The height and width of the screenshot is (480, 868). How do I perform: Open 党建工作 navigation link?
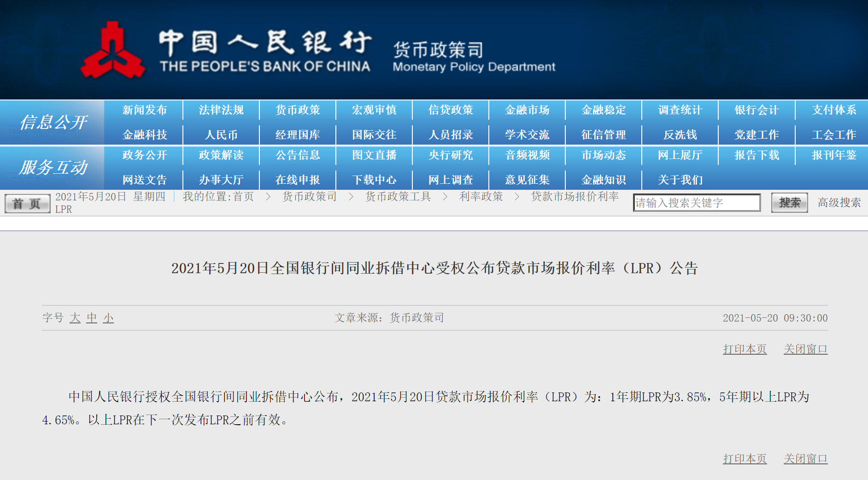coord(757,135)
